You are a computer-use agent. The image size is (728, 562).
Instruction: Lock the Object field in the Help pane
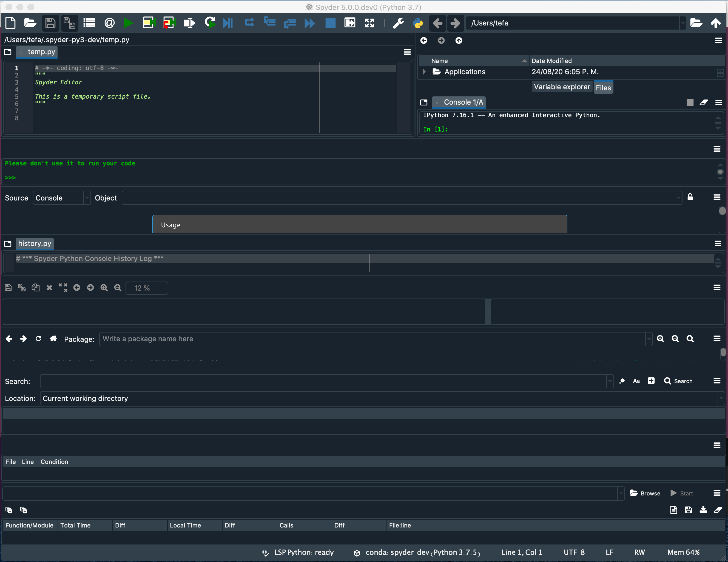[x=690, y=197]
